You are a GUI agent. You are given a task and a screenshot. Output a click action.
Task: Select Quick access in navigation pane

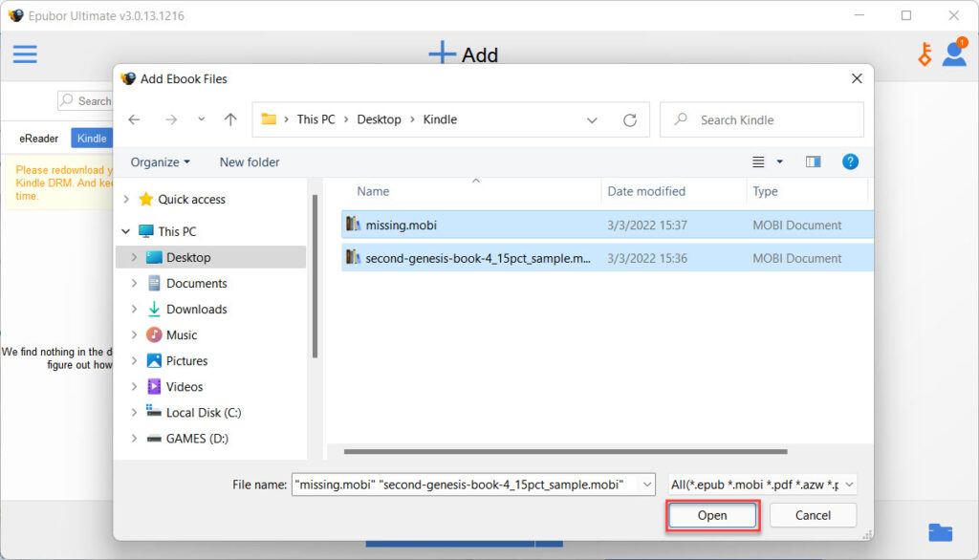click(x=191, y=199)
